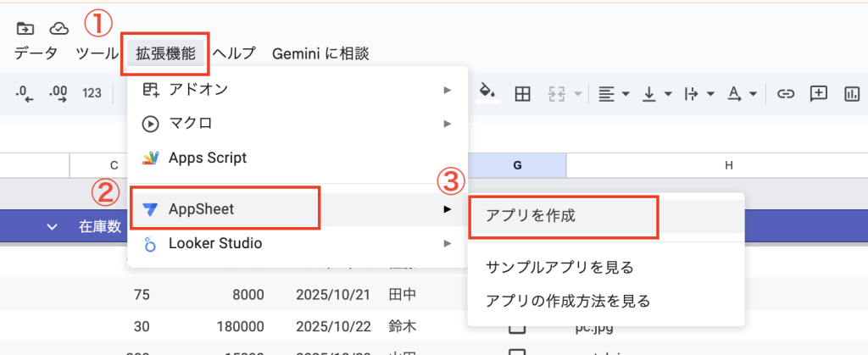
Task: Toggle the checkbox in the pc.jpg row
Action: click(x=517, y=326)
